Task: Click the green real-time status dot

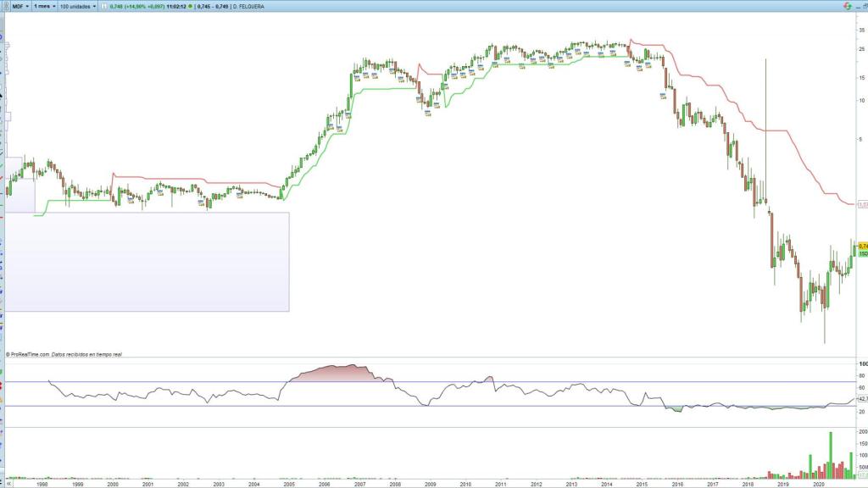Action: tap(191, 5)
